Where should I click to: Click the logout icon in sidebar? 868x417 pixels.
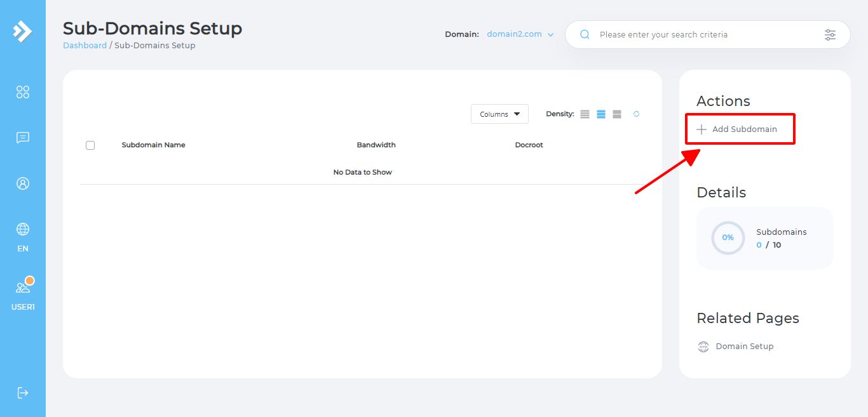point(23,392)
